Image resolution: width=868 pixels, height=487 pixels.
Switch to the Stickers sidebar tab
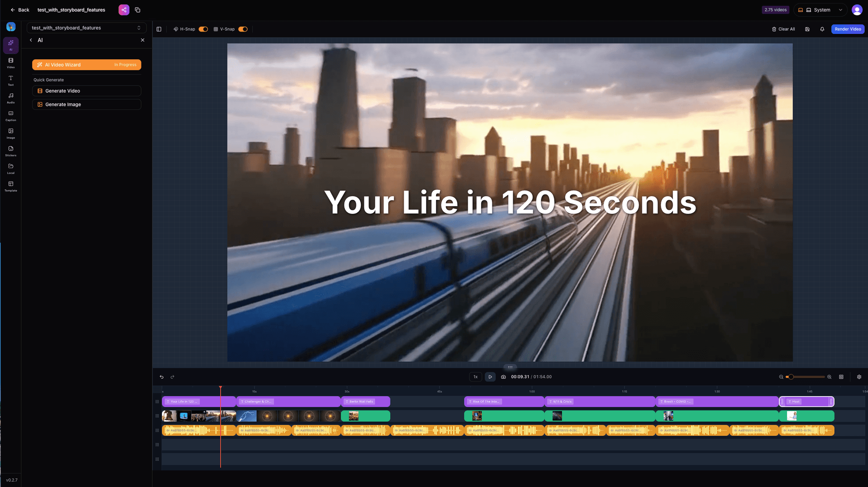(x=11, y=151)
